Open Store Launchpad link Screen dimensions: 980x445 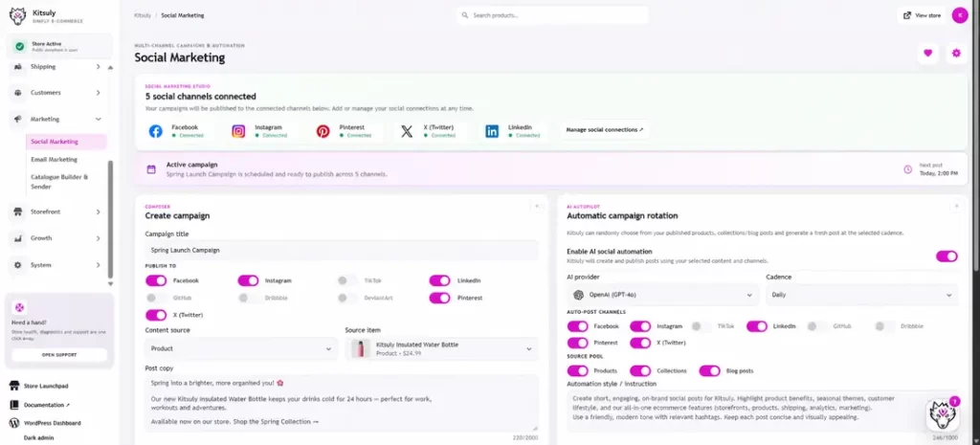46,387
